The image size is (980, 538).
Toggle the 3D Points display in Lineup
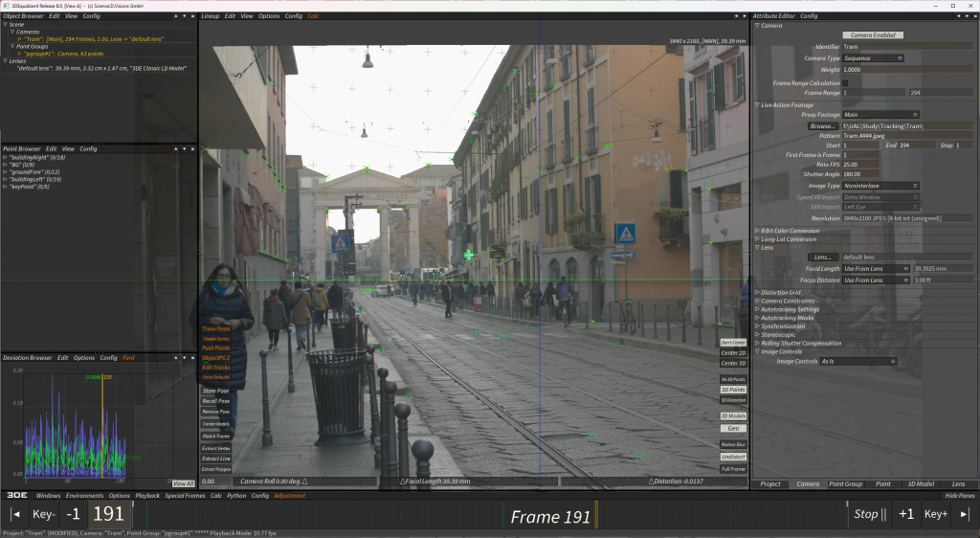pyautogui.click(x=733, y=390)
